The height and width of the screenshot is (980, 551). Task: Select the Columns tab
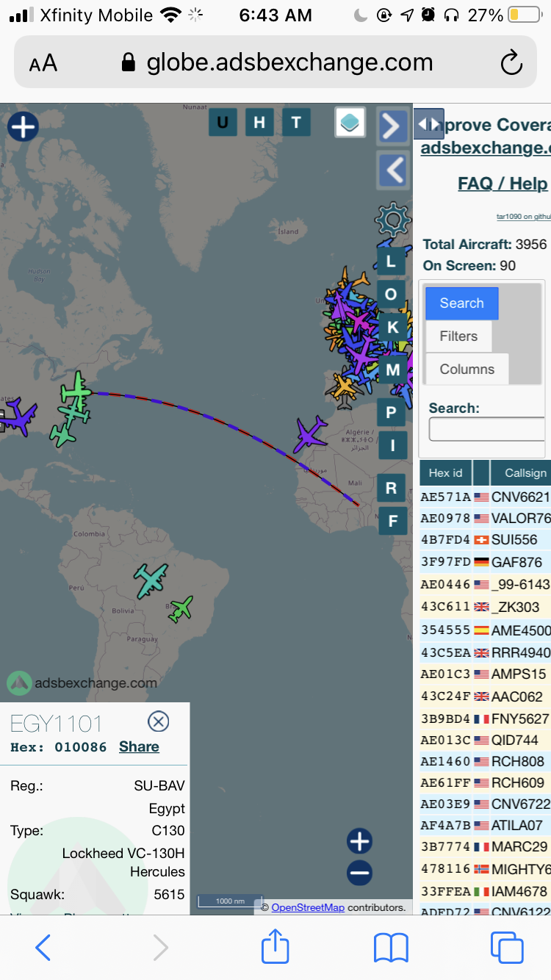[467, 370]
